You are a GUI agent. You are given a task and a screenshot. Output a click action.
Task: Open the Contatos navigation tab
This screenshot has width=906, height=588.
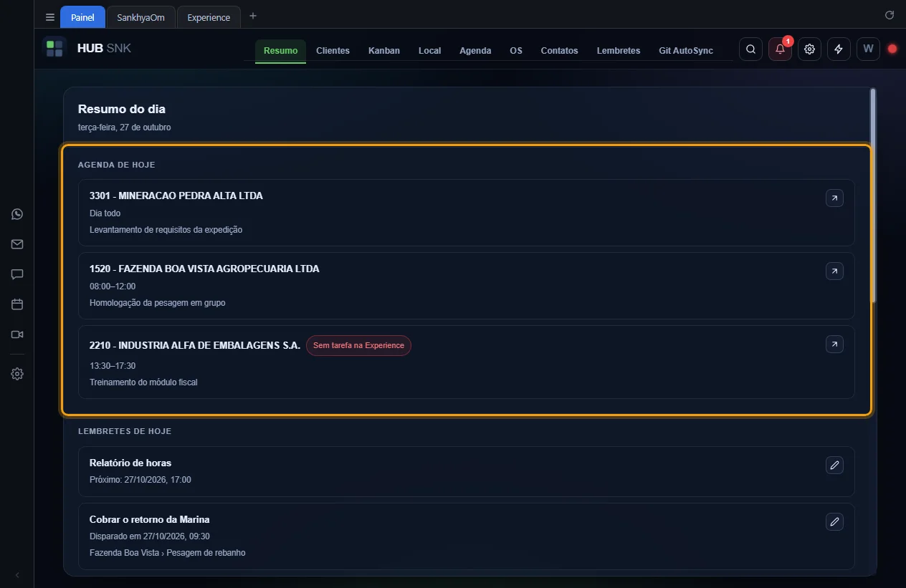click(x=559, y=51)
